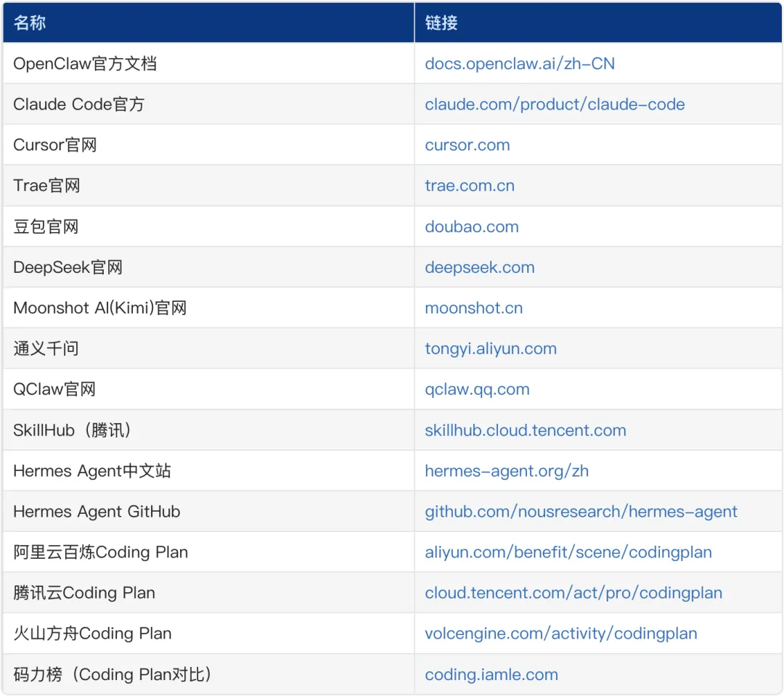Click the 阿里云百炼Coding Plan cell

pos(208,552)
